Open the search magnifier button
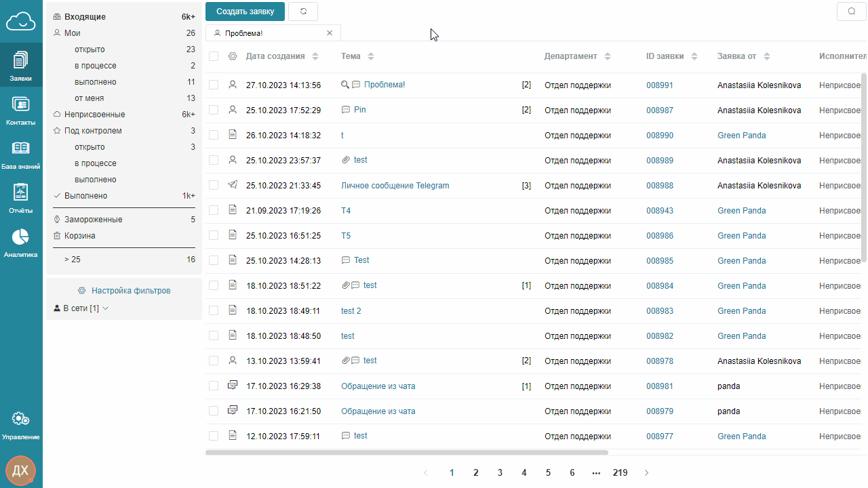 pos(852,11)
